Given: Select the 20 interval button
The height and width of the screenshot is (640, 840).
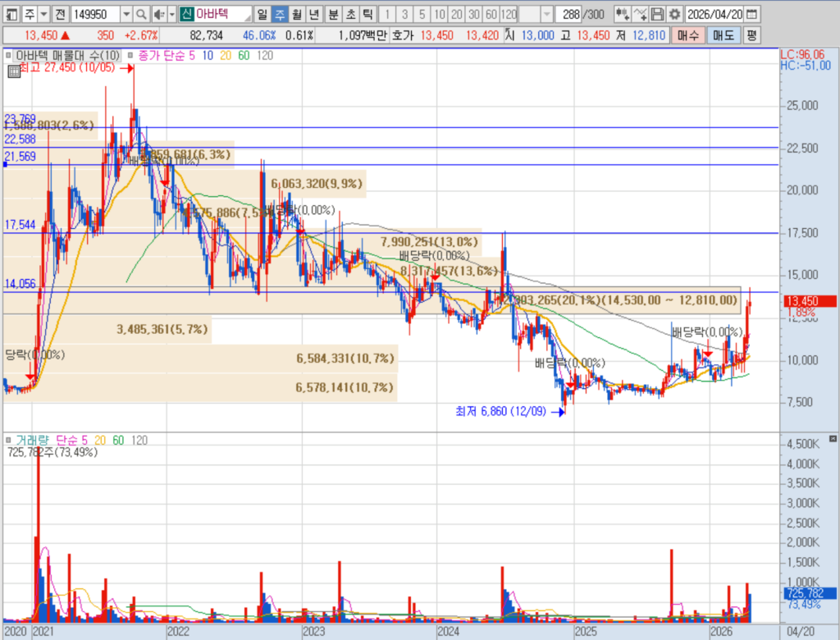Looking at the screenshot, I should (x=457, y=14).
